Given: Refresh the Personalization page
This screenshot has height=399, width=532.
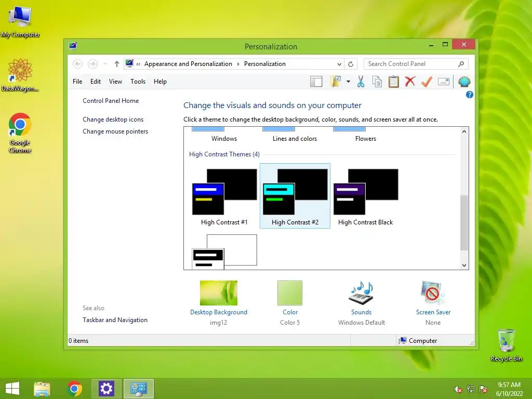Looking at the screenshot, I should 351,64.
